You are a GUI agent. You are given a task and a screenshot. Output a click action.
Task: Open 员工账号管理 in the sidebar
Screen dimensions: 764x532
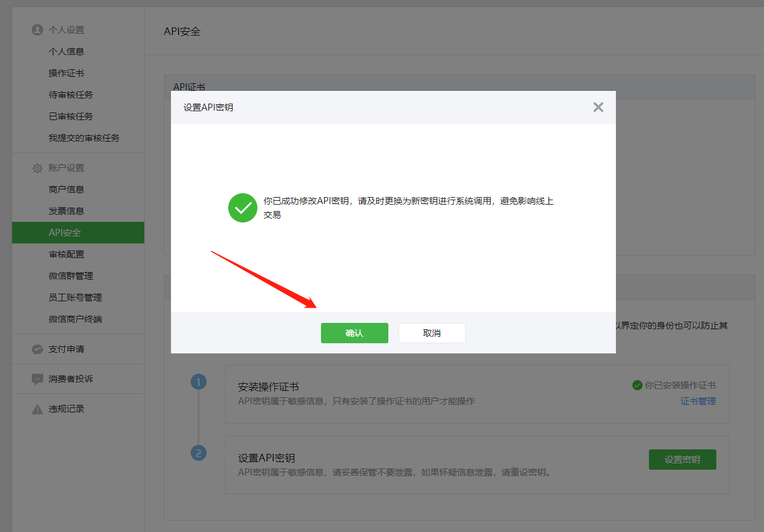[76, 297]
